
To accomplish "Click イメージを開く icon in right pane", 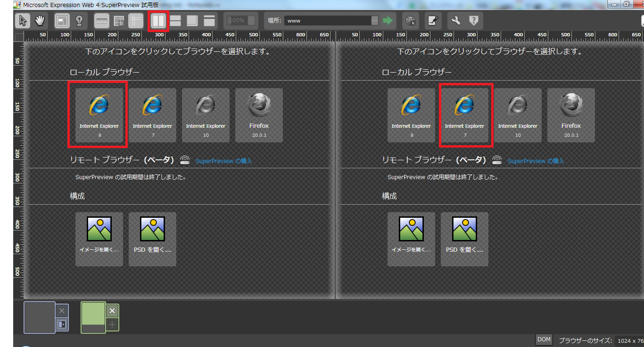I will 411,239.
